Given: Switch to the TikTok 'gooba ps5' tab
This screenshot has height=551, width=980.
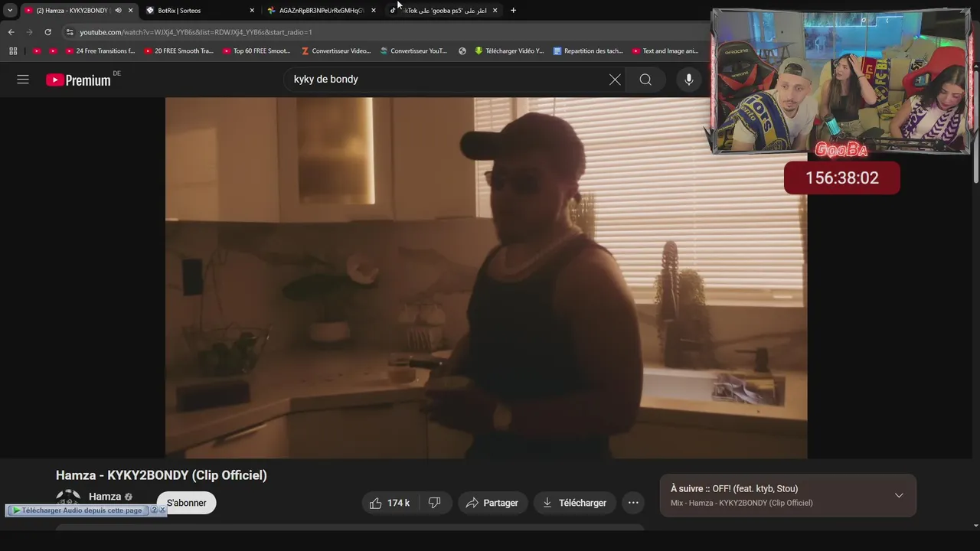Looking at the screenshot, I should 445,10.
